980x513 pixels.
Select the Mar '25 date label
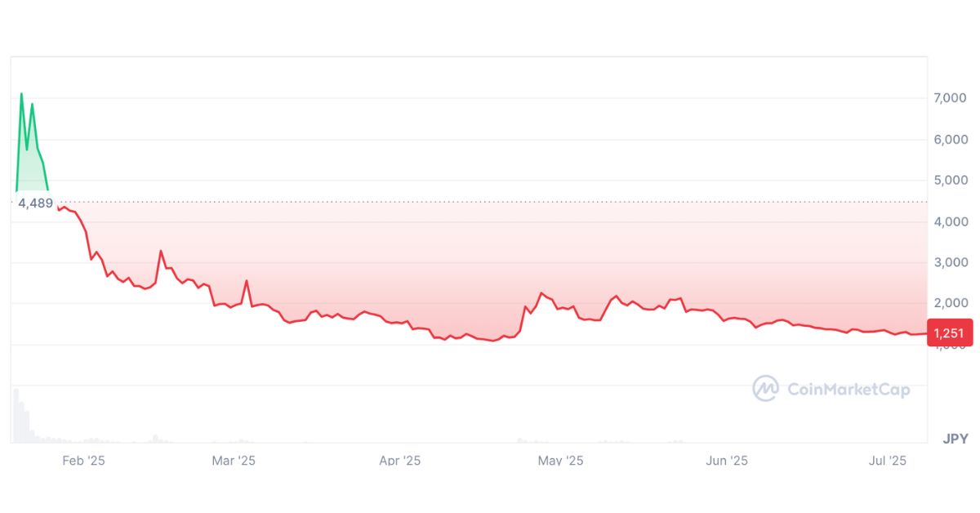coord(234,461)
